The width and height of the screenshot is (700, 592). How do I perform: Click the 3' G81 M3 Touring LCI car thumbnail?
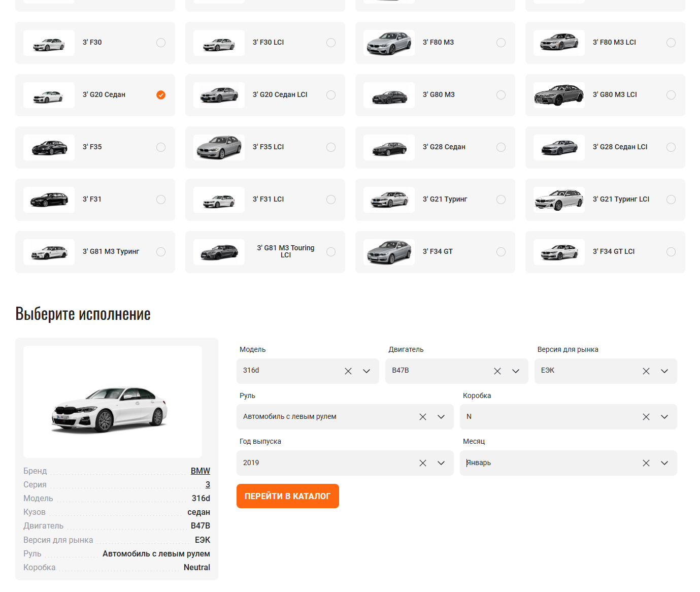pos(219,252)
